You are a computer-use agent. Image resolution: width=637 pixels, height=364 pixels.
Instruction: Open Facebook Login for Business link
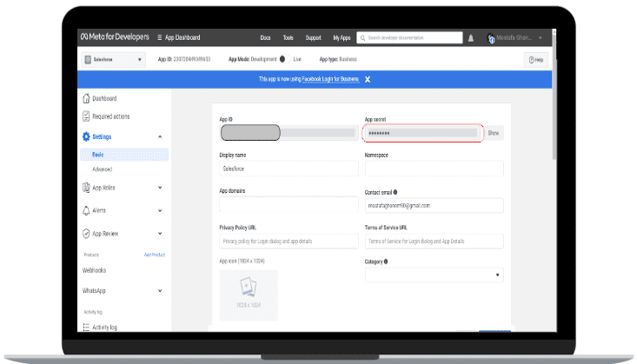[330, 79]
